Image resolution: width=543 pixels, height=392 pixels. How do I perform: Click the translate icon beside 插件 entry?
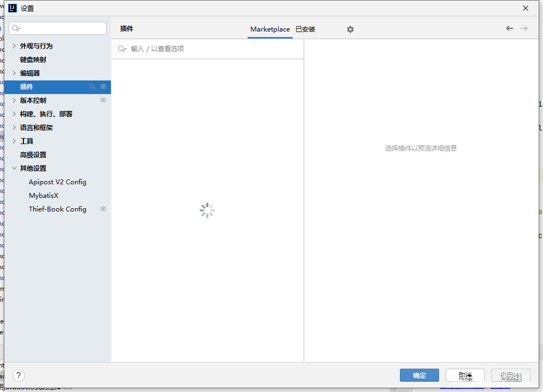click(x=92, y=86)
